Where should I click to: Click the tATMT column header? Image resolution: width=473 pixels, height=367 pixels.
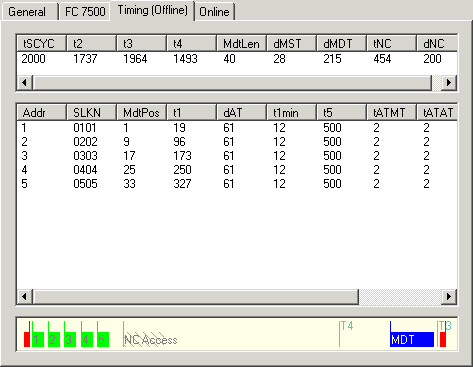click(392, 112)
